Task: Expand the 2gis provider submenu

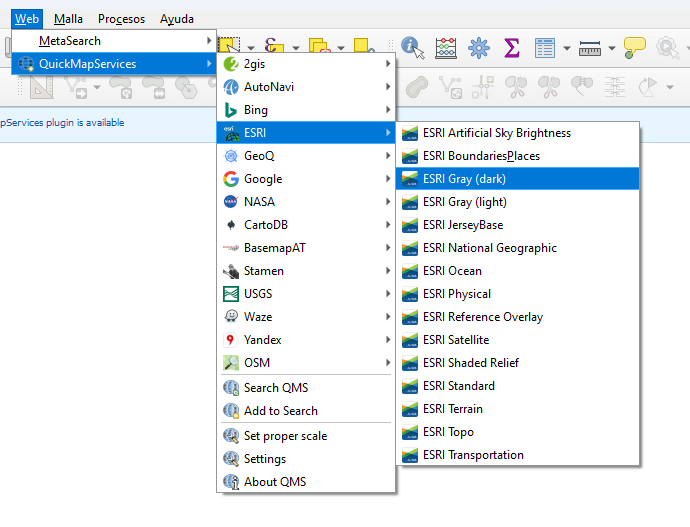Action: (x=306, y=64)
